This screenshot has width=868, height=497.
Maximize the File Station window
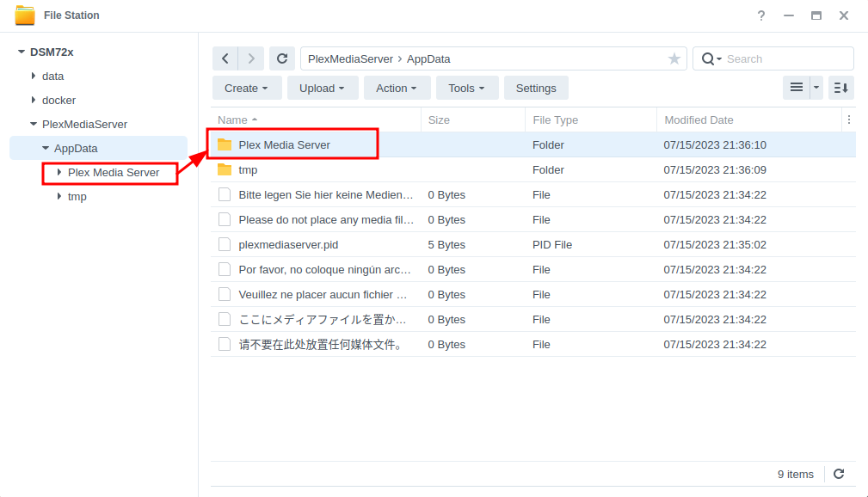click(816, 15)
